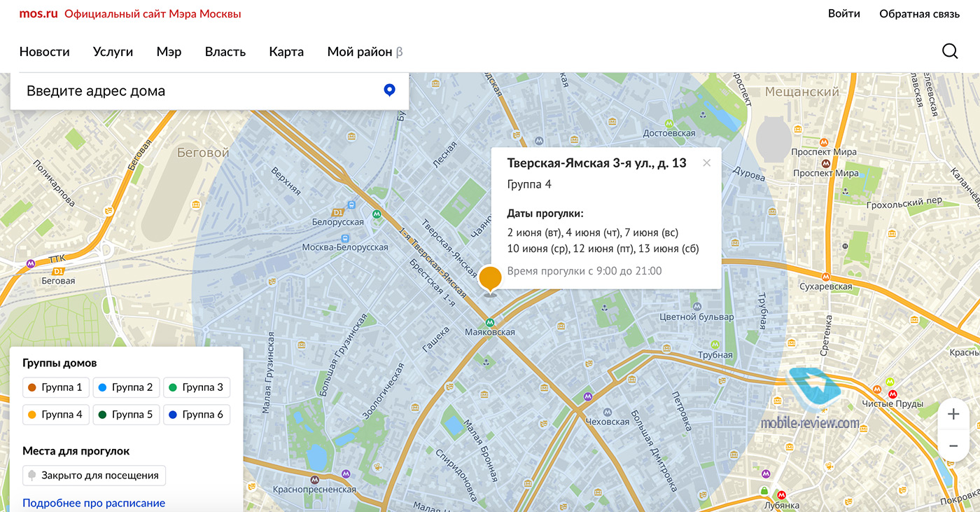Click the Сухаревская metro station icon
980x512 pixels.
coord(826,276)
